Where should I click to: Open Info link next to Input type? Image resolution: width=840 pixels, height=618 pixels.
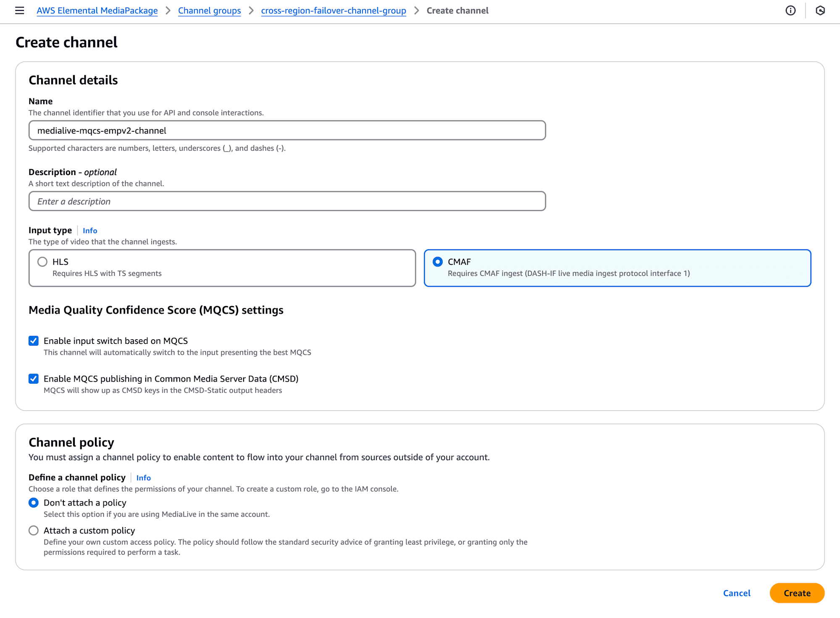point(90,230)
